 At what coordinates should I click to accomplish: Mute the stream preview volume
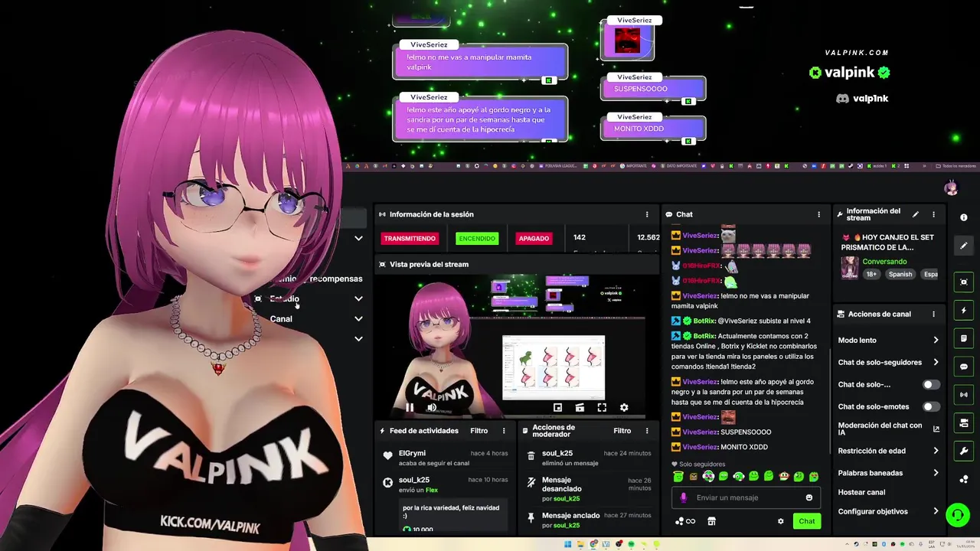tap(432, 408)
